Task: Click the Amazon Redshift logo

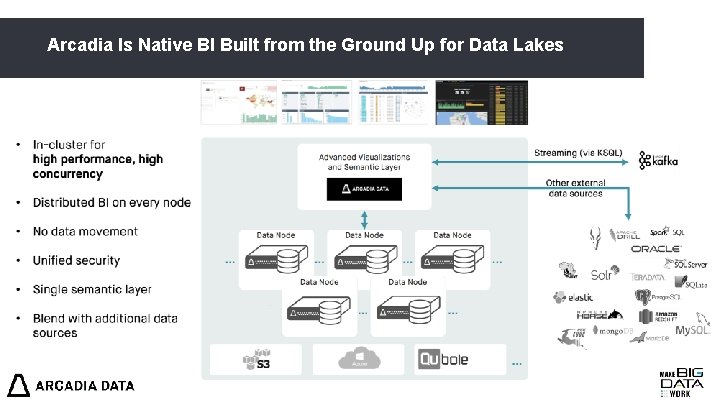Action: click(x=658, y=316)
